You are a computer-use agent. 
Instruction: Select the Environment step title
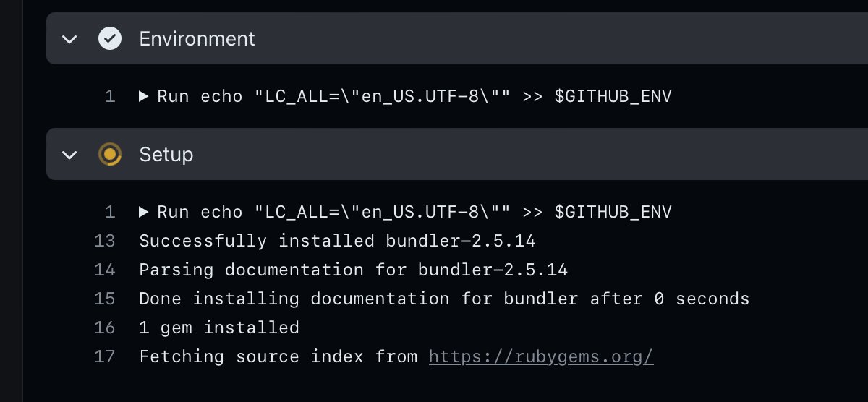[x=197, y=38]
